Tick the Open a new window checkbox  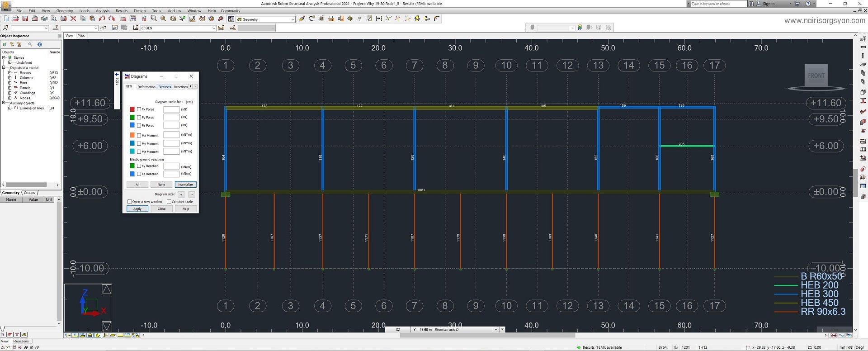[x=130, y=202]
